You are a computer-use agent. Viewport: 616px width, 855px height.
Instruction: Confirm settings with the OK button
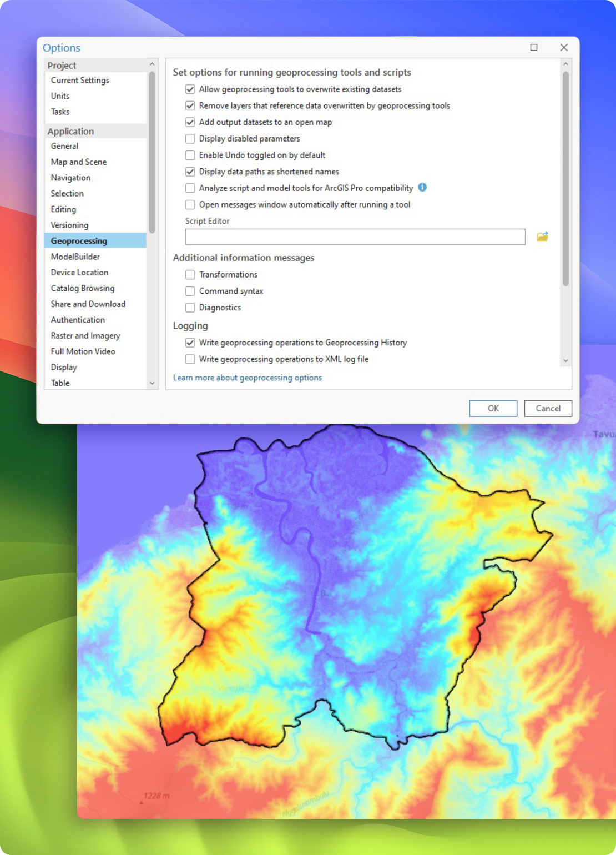pos(493,408)
